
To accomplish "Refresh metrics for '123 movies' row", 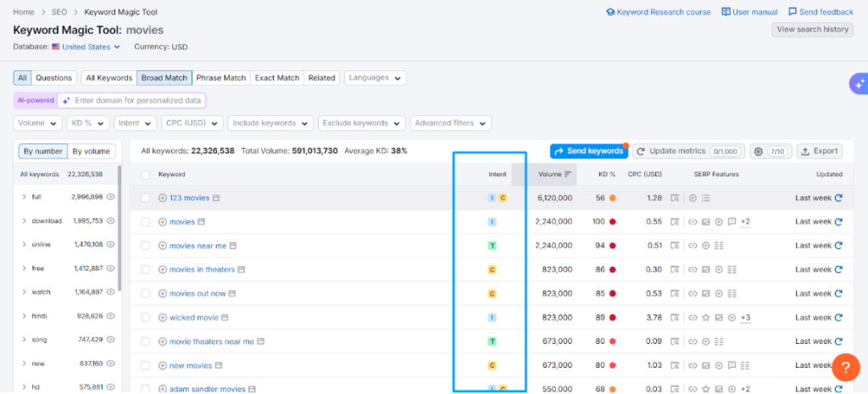I will (x=838, y=197).
